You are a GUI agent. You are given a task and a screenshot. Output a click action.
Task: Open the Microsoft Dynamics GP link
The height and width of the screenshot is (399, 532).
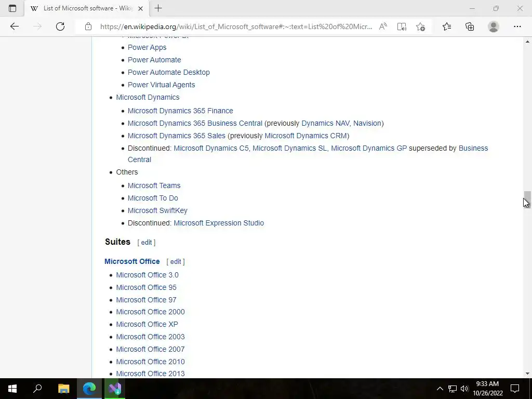coord(369,148)
